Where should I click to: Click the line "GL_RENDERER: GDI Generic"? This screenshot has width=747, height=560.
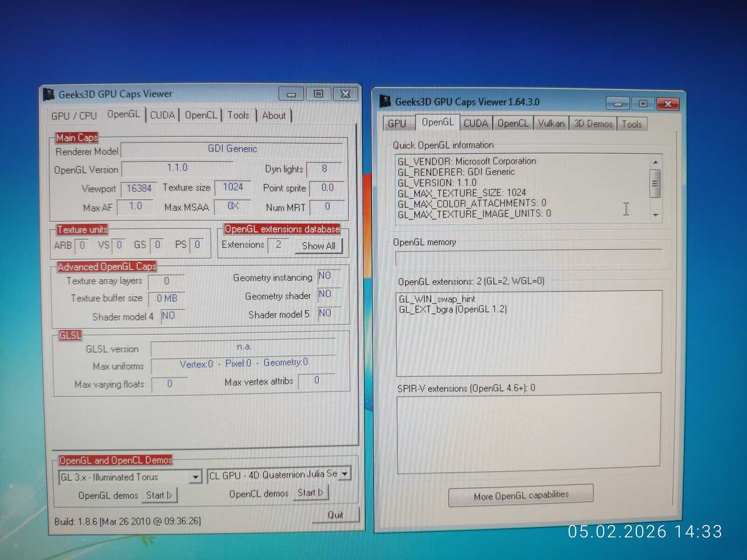click(x=456, y=172)
